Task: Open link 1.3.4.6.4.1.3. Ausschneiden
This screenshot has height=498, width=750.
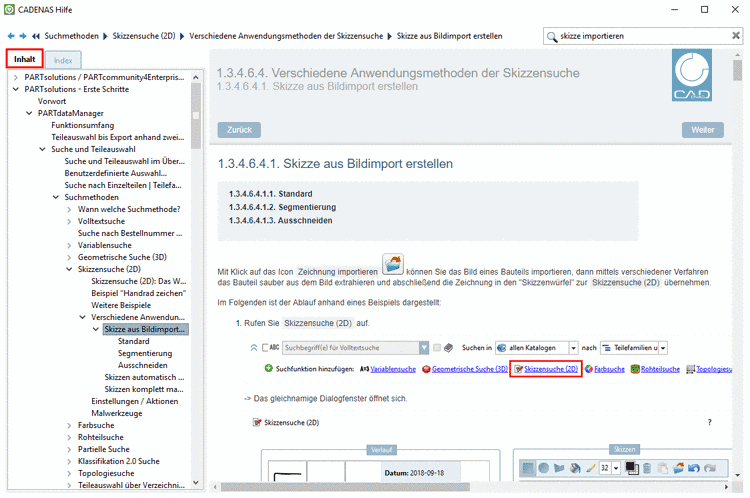Action: coord(280,221)
